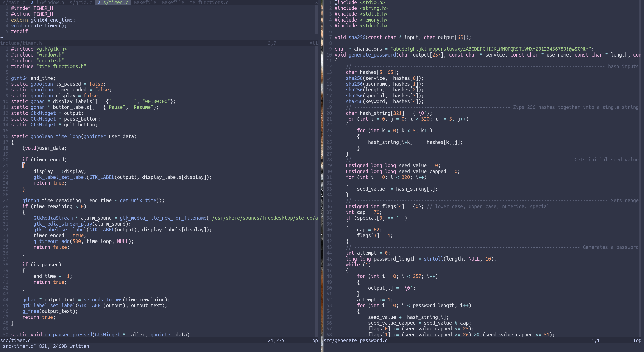
Task: Click the on_paused_pressed function name
Action: point(68,335)
